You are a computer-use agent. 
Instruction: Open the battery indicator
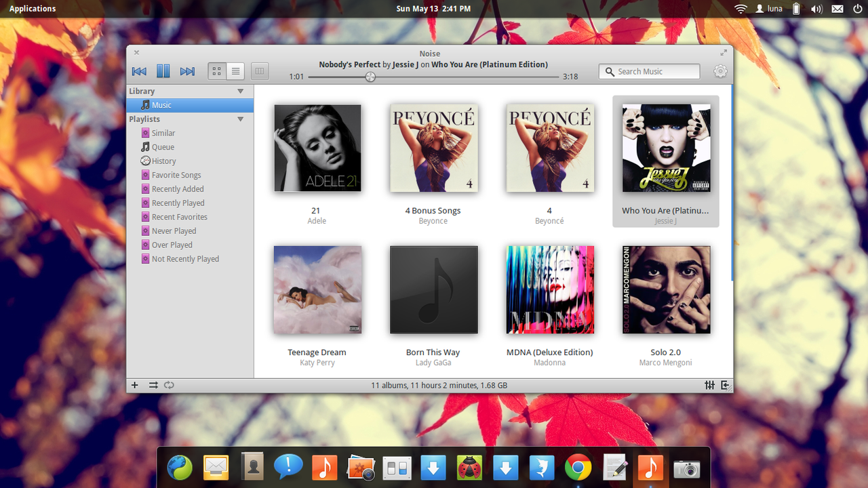tap(797, 9)
